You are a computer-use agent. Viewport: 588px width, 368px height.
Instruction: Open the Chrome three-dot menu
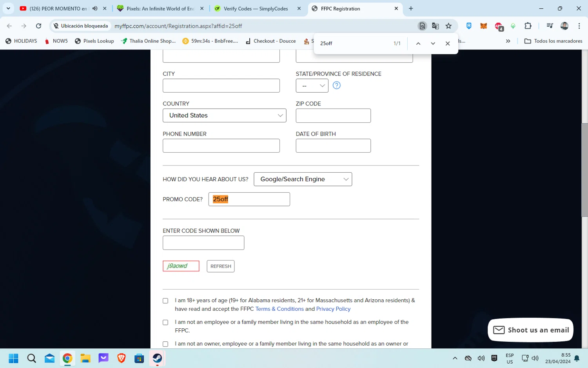point(579,26)
